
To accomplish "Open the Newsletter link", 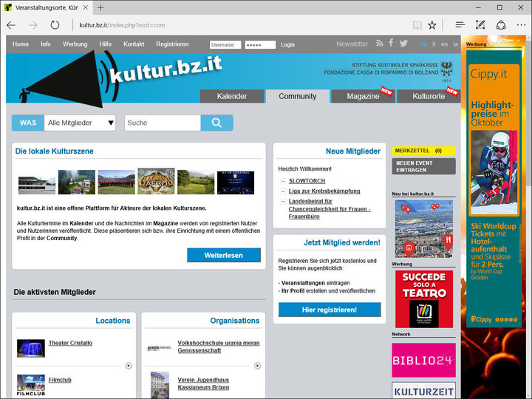I will click(352, 44).
